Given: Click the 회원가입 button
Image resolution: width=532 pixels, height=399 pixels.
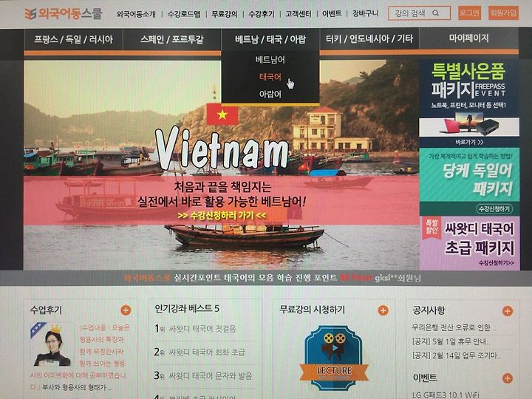Looking at the screenshot, I should pos(503,13).
